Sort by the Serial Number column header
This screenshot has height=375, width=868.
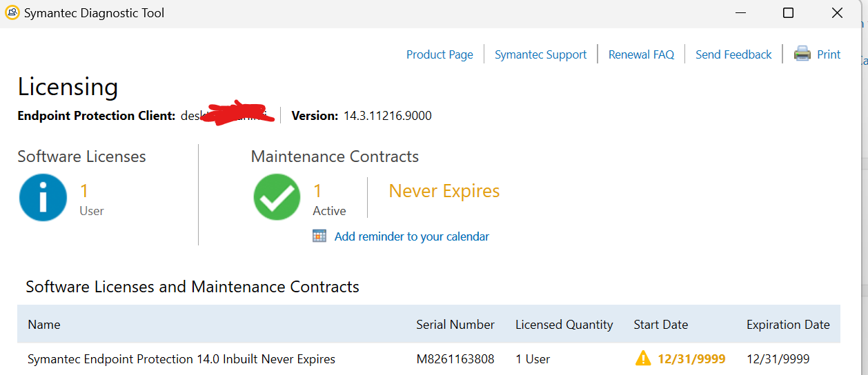(x=455, y=325)
